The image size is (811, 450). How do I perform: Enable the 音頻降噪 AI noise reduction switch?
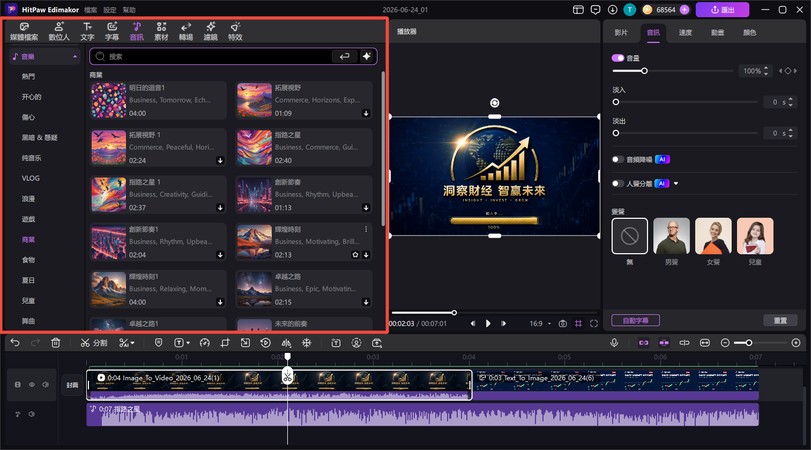[618, 159]
